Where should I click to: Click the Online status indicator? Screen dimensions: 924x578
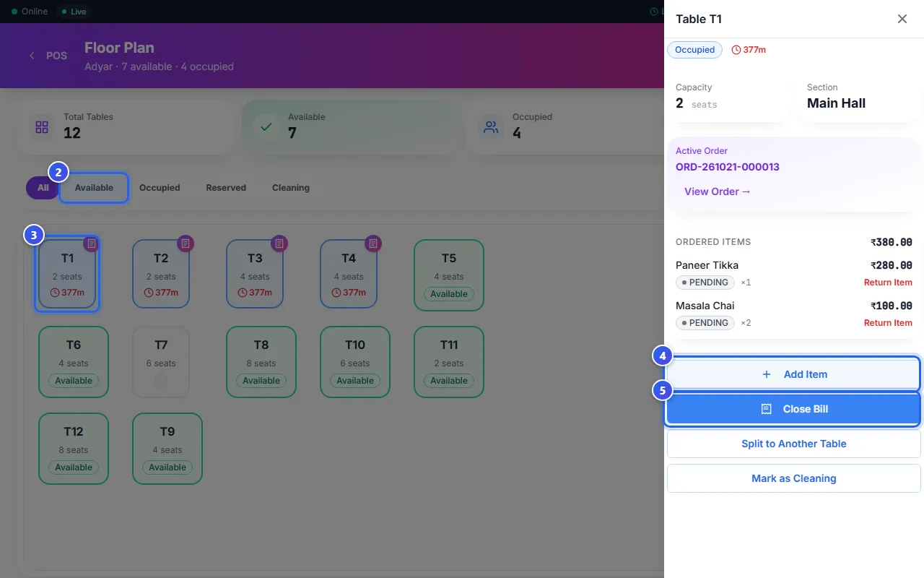[30, 12]
